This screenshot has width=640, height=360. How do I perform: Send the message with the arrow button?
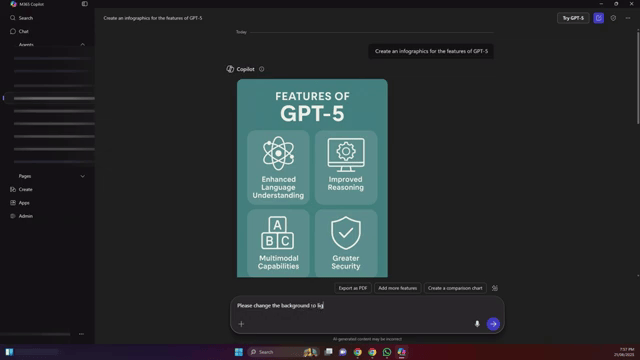[x=493, y=324]
